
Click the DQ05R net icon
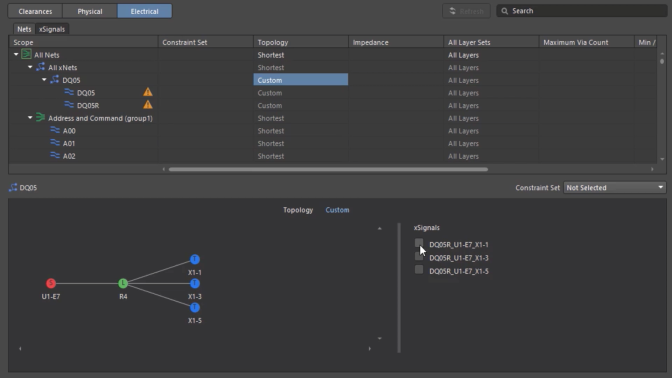pyautogui.click(x=69, y=105)
